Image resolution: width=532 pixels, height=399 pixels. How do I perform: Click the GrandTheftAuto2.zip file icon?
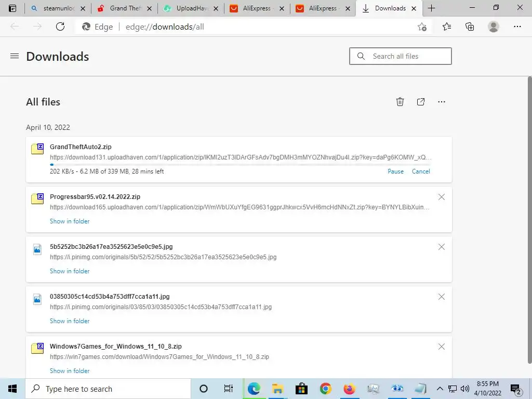point(37,149)
